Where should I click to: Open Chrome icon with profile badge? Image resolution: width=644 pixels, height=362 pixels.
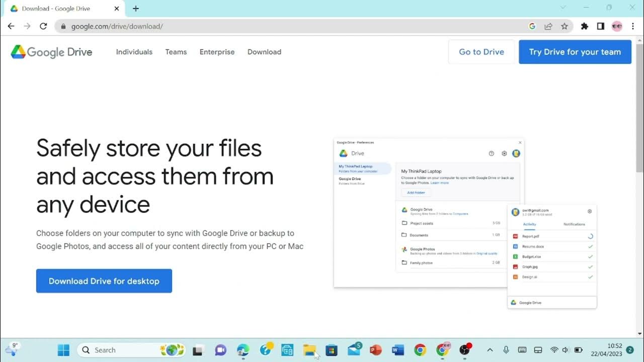coord(443,349)
